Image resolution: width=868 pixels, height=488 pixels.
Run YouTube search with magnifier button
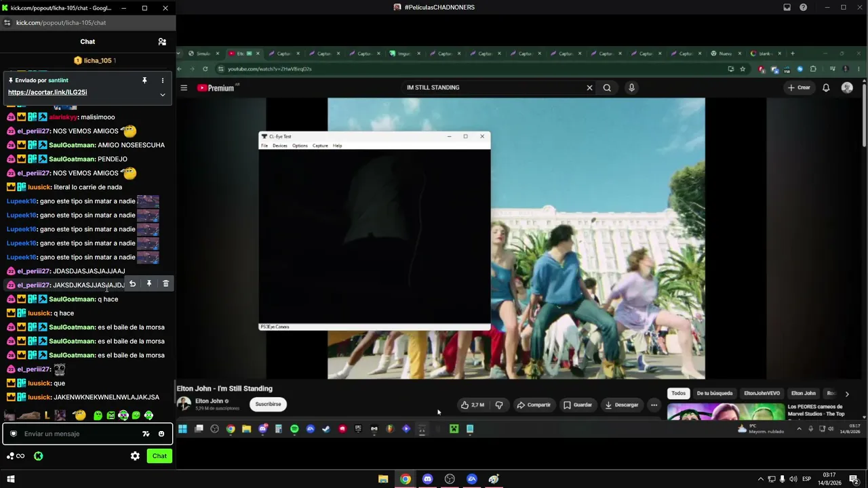607,87
